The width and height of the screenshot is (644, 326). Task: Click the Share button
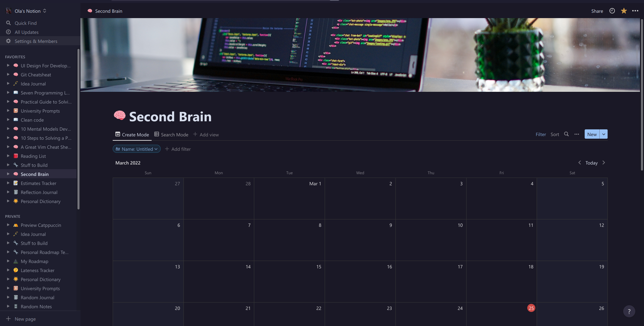[x=597, y=11]
